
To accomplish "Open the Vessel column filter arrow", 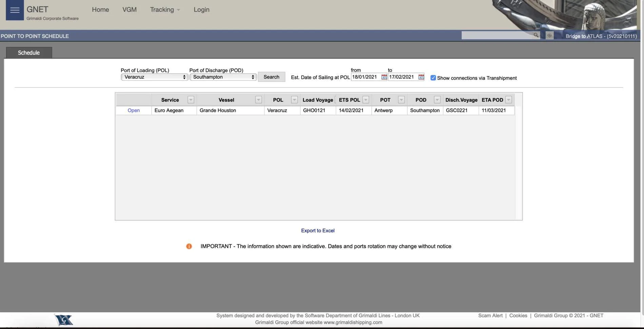I will [259, 100].
